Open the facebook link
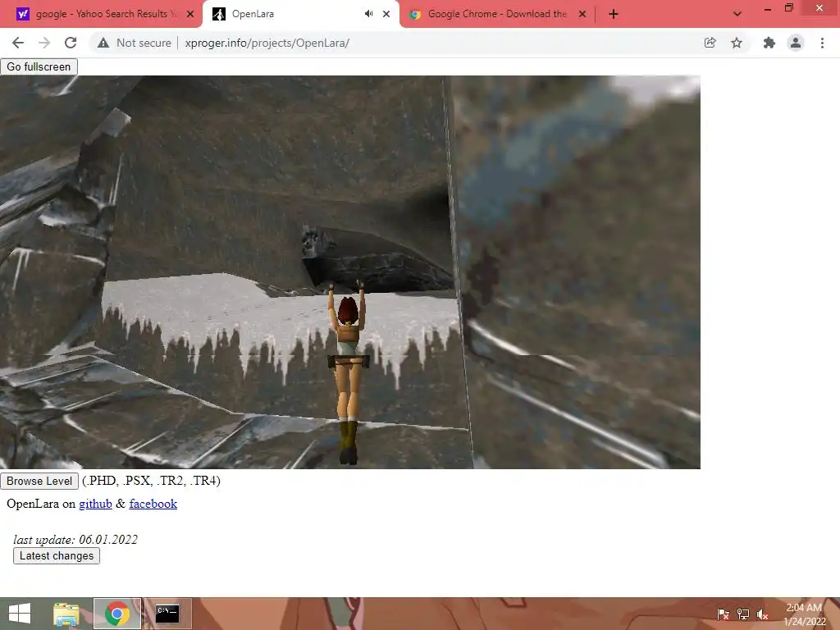The height and width of the screenshot is (630, 840). (x=153, y=504)
